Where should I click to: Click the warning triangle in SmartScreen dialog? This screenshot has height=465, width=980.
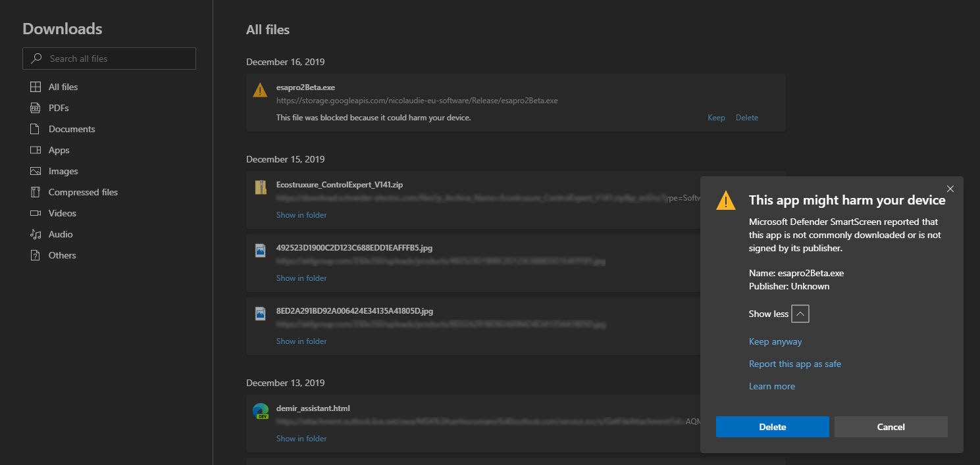pos(726,201)
